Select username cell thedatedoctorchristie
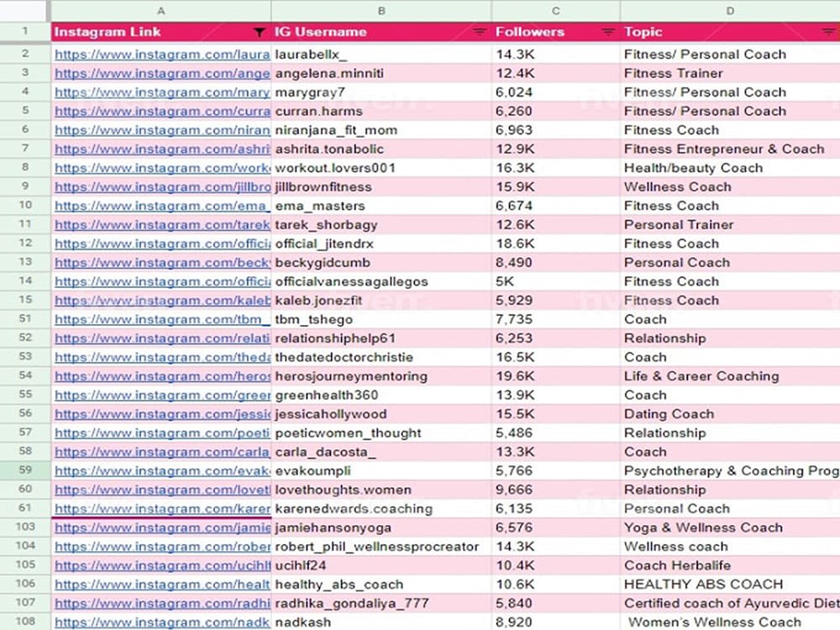The height and width of the screenshot is (630, 840). (x=381, y=357)
